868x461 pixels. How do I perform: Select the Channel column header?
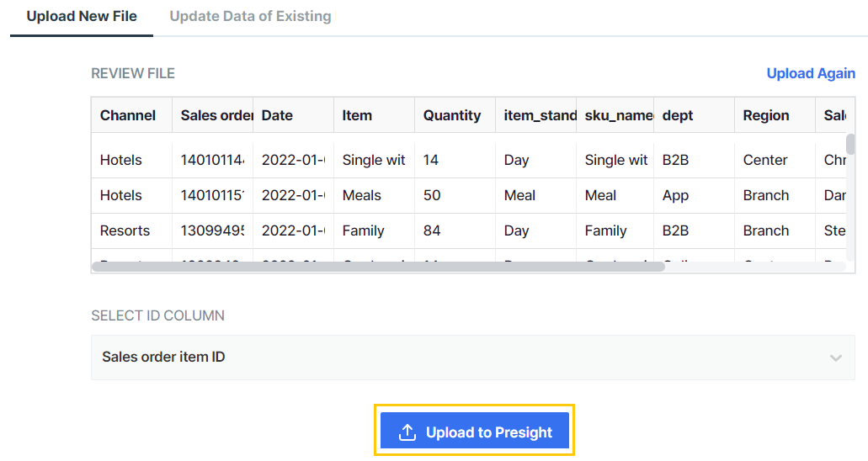[128, 115]
